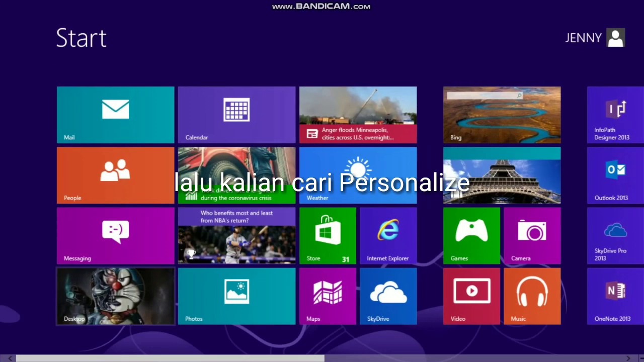Open the Maps tile
Image resolution: width=644 pixels, height=362 pixels.
click(328, 296)
